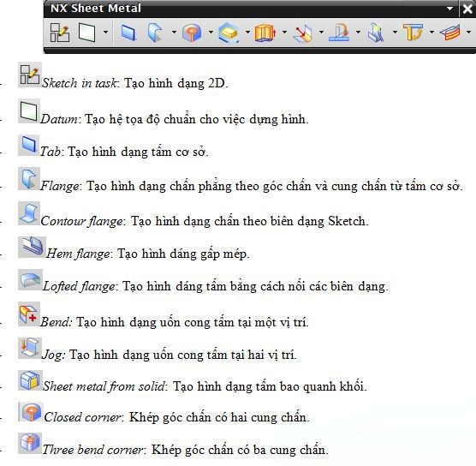Click the orange folded-panels toolbar icon
Screen dimensions: 476x466
click(x=265, y=33)
